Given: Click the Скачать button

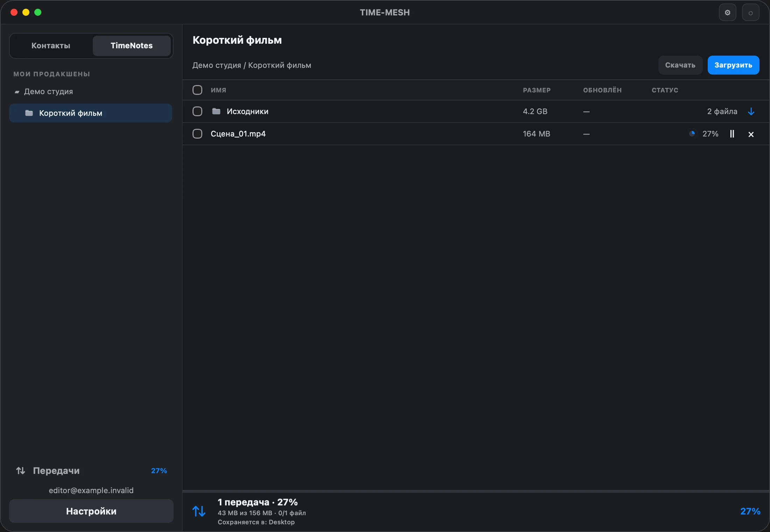Looking at the screenshot, I should point(680,65).
